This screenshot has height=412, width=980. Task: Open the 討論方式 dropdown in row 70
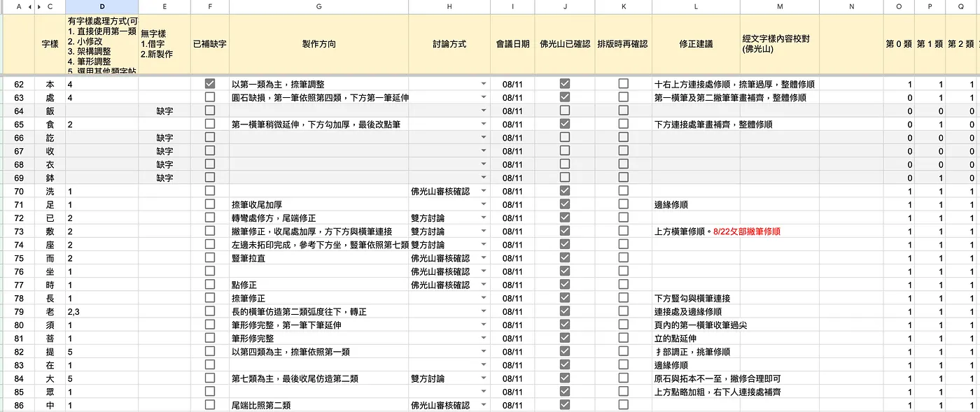click(483, 192)
